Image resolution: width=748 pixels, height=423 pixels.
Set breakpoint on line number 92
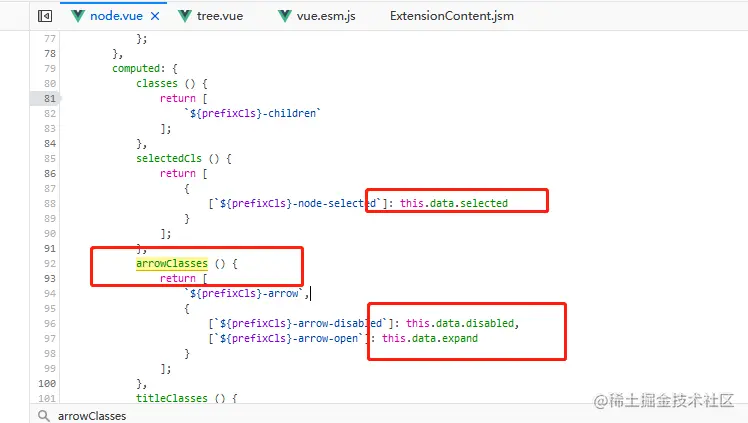50,263
